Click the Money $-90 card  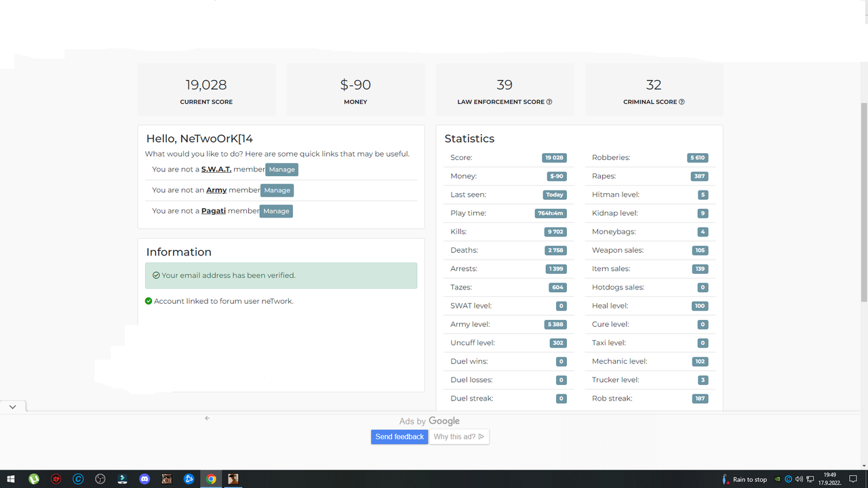pos(355,89)
